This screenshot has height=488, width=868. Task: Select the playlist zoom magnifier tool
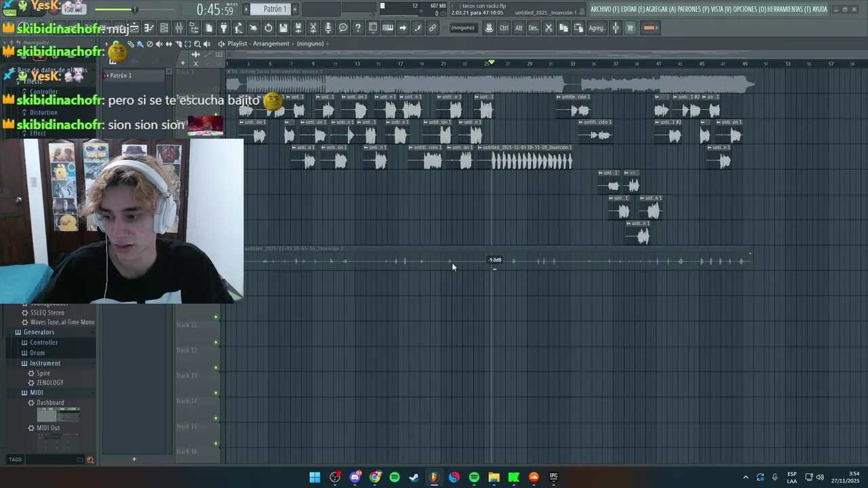click(x=197, y=44)
